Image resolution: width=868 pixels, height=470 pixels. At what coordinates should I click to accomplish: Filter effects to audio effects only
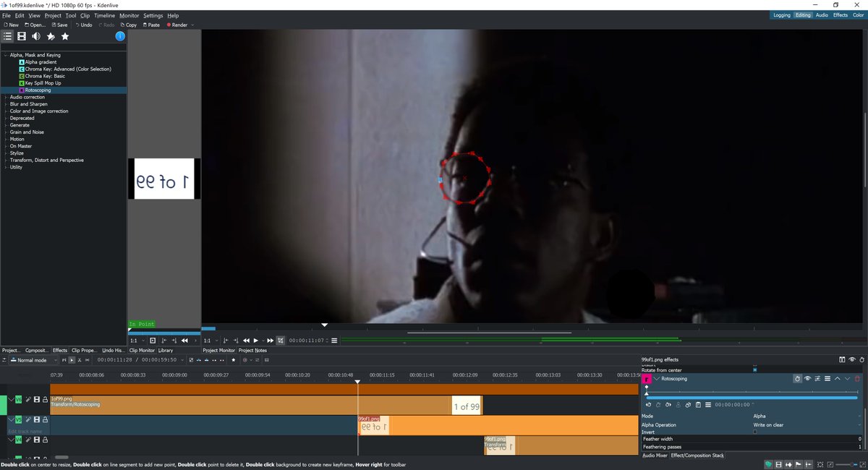tap(36, 36)
